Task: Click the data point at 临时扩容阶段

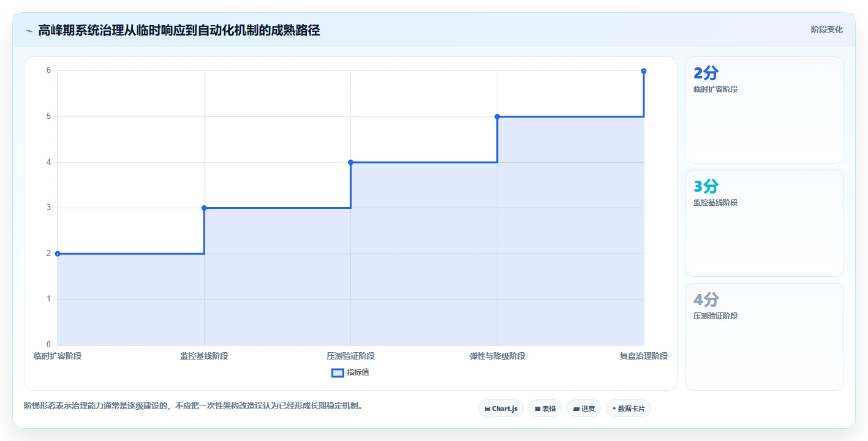Action: point(58,254)
